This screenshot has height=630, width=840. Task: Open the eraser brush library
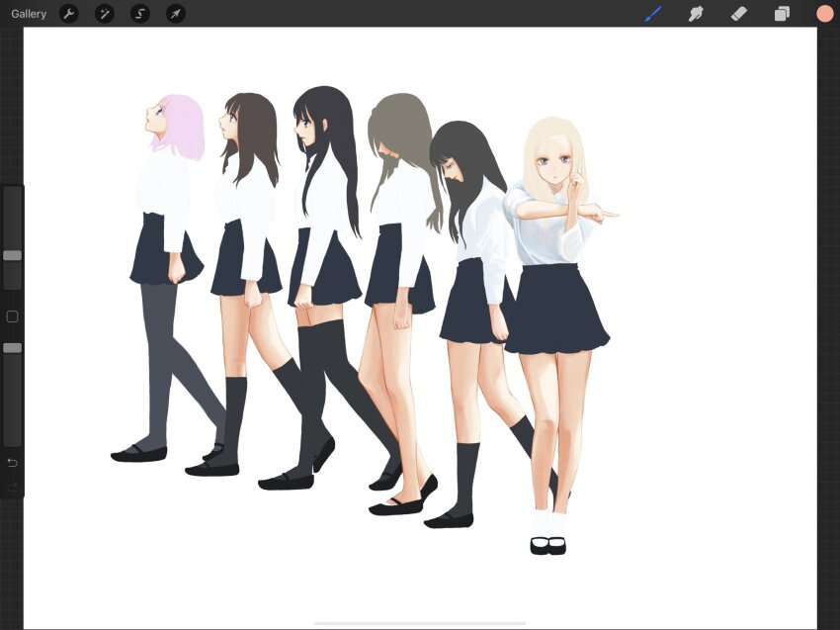click(738, 14)
